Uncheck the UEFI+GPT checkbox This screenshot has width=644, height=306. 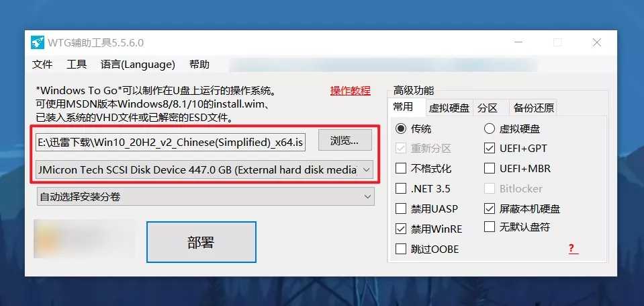tap(489, 148)
